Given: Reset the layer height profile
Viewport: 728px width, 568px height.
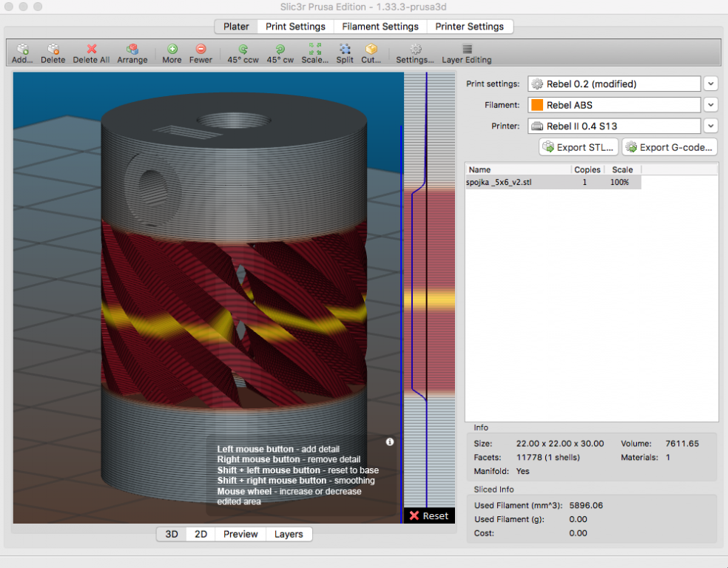Looking at the screenshot, I should 429,515.
